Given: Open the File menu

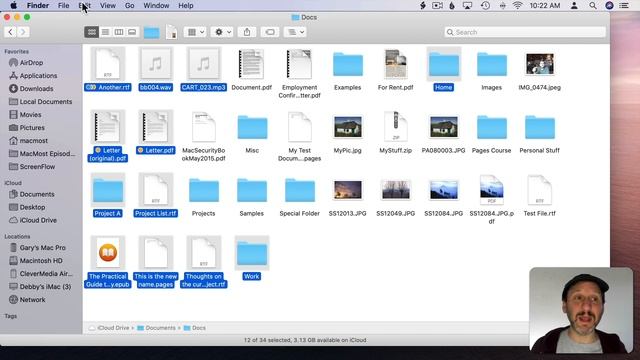Looking at the screenshot, I should (63, 5).
